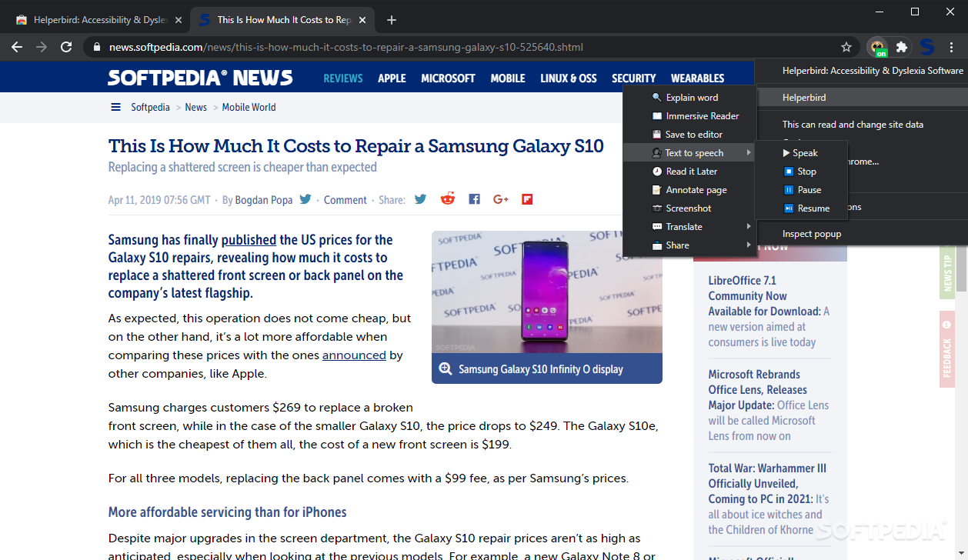968x560 pixels.
Task: Click the FEEDBACK side tab
Action: (x=947, y=349)
